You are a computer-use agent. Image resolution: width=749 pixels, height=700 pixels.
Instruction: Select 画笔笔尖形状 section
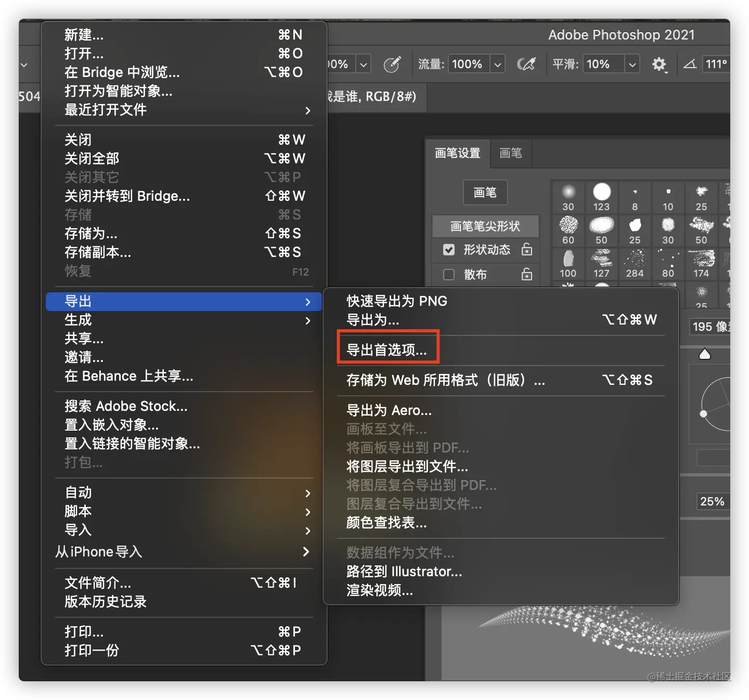(485, 226)
